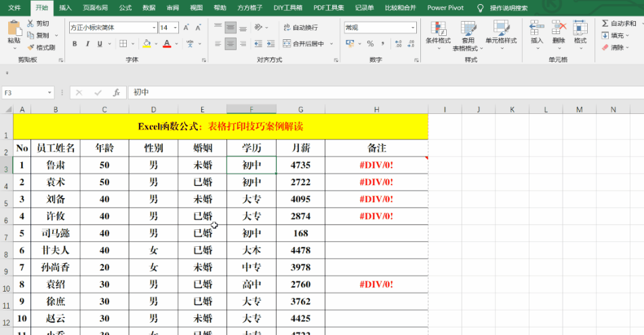
Task: Apply the red font color A
Action: coord(167,43)
